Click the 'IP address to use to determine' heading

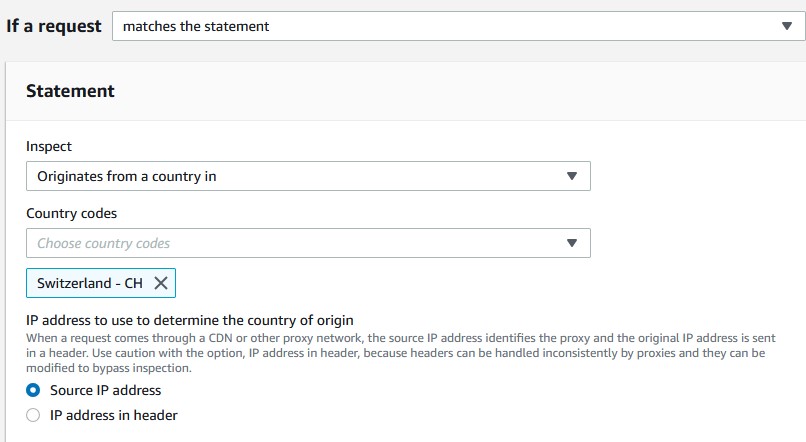click(190, 320)
